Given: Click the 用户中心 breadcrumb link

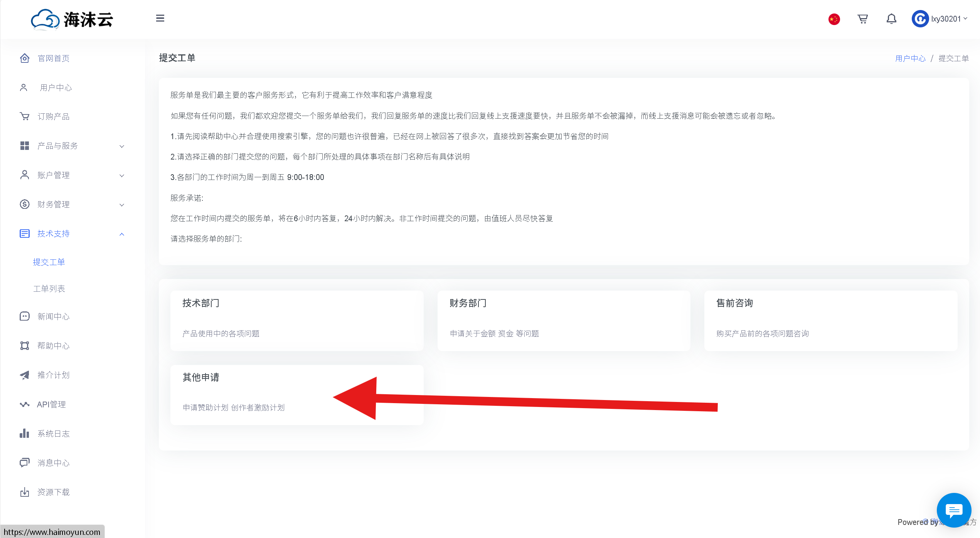Looking at the screenshot, I should click(910, 58).
